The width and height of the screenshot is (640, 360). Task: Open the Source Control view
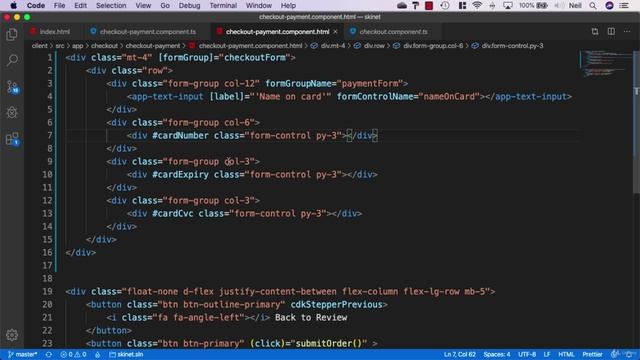[x=12, y=87]
